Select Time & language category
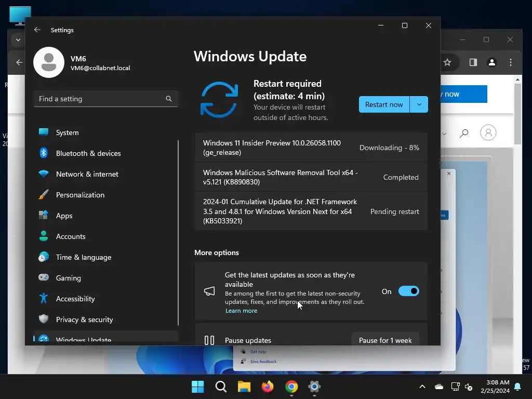 [105, 257]
